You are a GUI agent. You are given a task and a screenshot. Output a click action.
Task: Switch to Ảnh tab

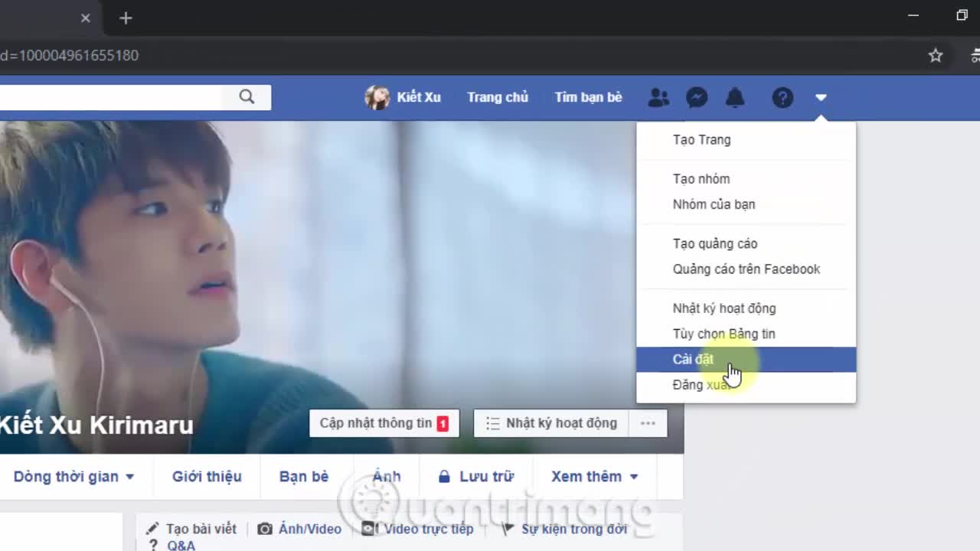pyautogui.click(x=387, y=477)
